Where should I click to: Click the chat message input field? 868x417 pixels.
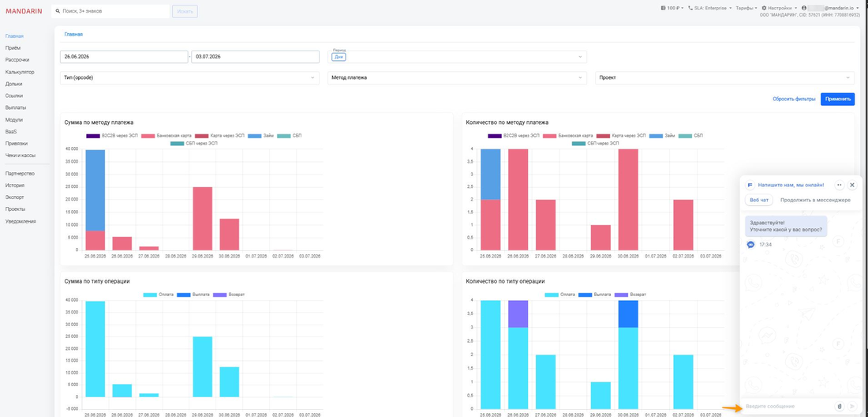[x=788, y=407]
